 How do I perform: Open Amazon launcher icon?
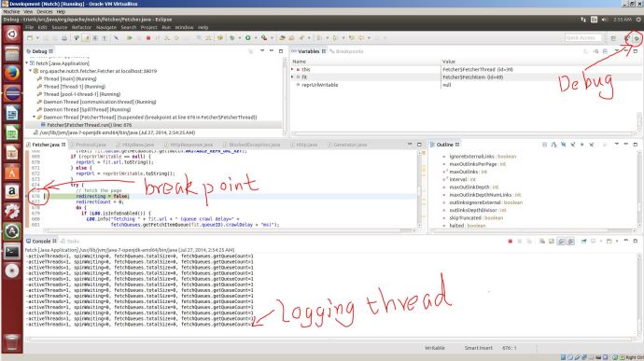[12, 192]
